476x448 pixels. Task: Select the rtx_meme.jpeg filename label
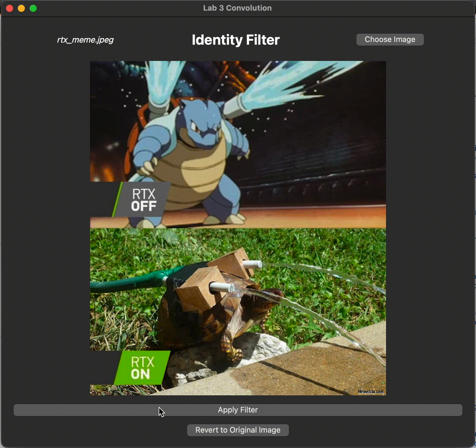tap(85, 40)
